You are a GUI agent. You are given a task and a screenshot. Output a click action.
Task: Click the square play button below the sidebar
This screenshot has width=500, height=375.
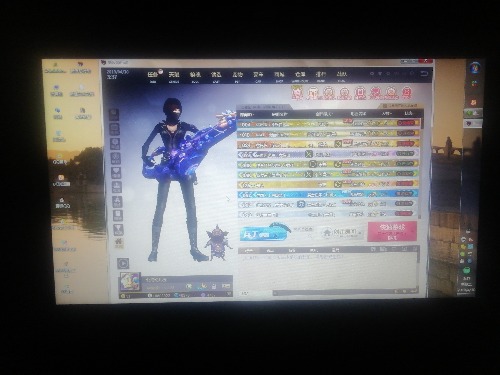(123, 263)
